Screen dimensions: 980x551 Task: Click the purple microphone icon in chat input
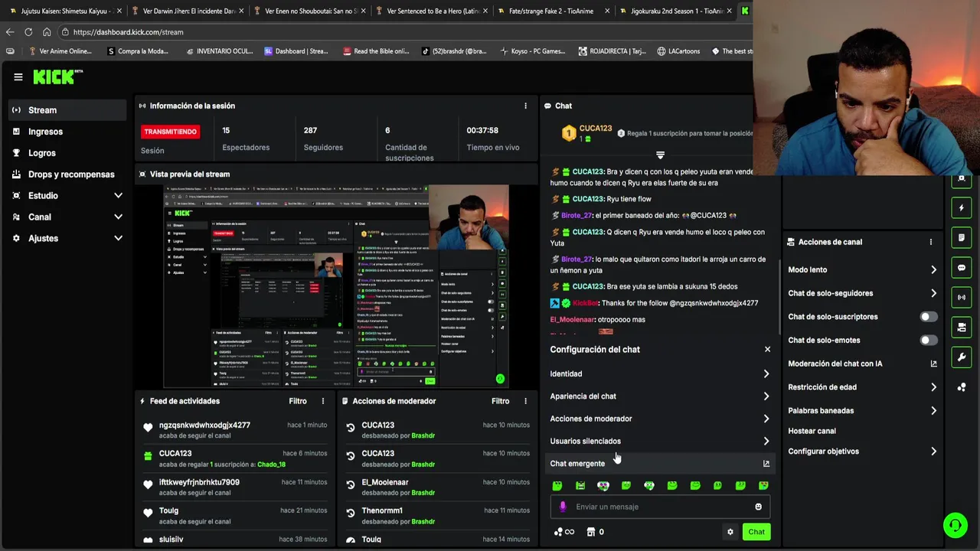tap(563, 507)
